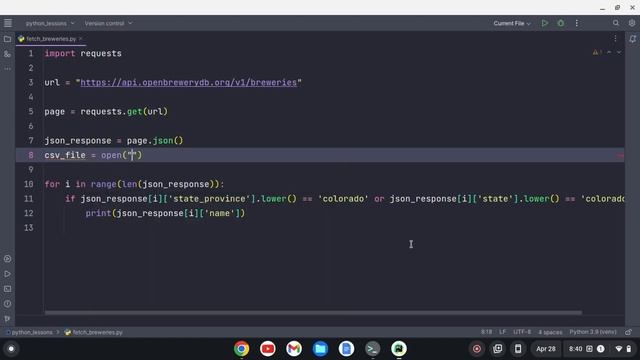Place cursor on 'import requests' line
The image size is (640, 360).
tap(83, 53)
